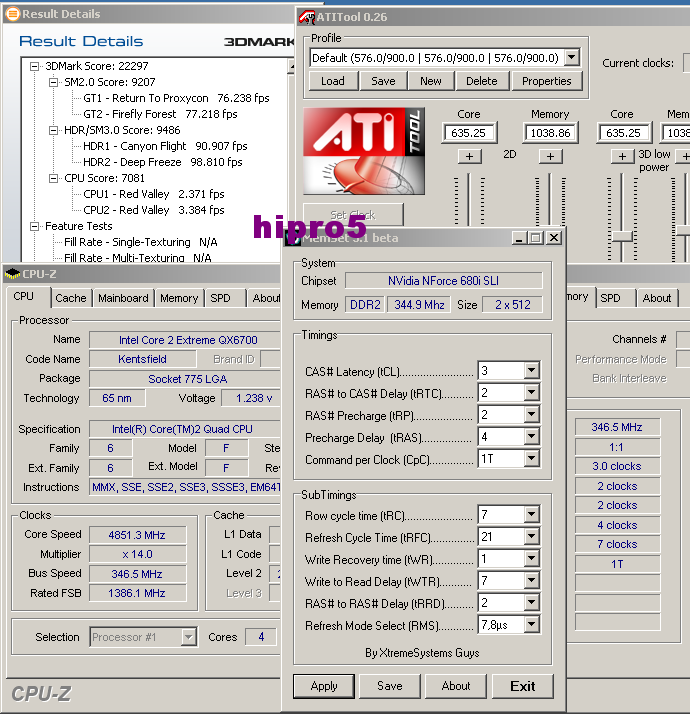The height and width of the screenshot is (714, 690).
Task: Open the Write to Read Delay dropdown
Action: [x=531, y=581]
